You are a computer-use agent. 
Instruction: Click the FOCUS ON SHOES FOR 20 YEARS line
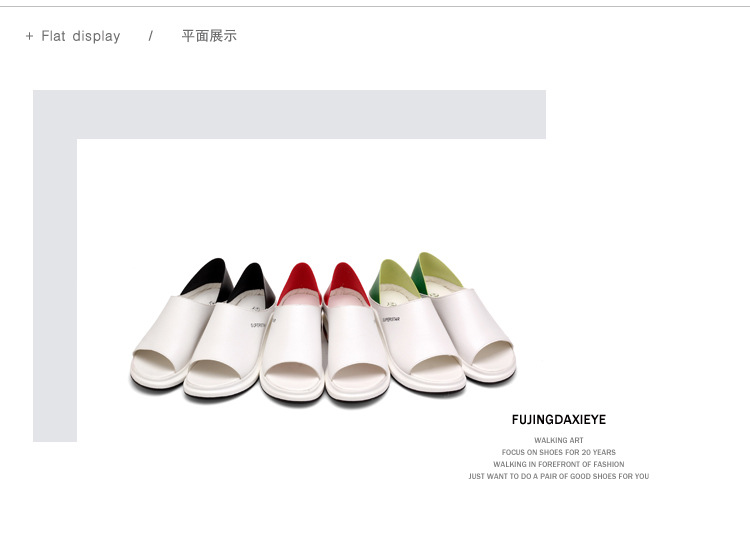[559, 452]
